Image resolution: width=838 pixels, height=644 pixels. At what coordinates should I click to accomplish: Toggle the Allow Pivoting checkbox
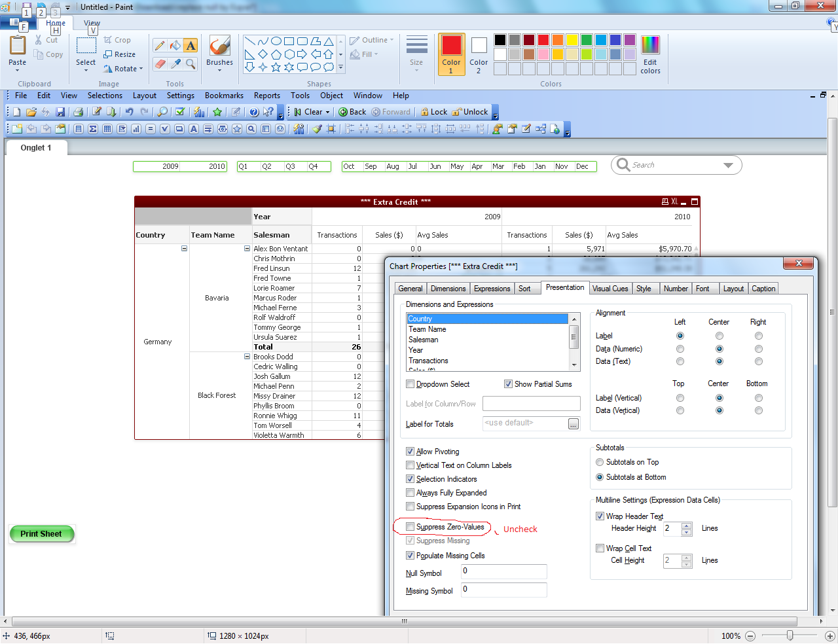[x=410, y=452]
